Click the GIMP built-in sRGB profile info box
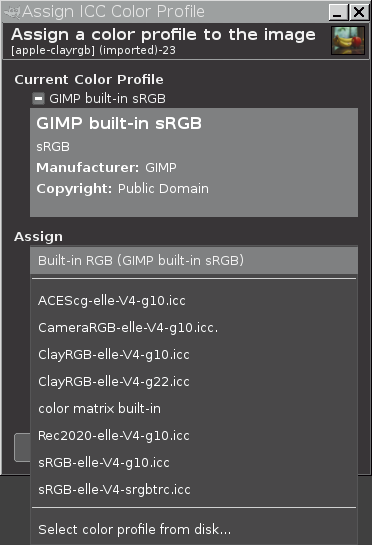 pyautogui.click(x=194, y=162)
